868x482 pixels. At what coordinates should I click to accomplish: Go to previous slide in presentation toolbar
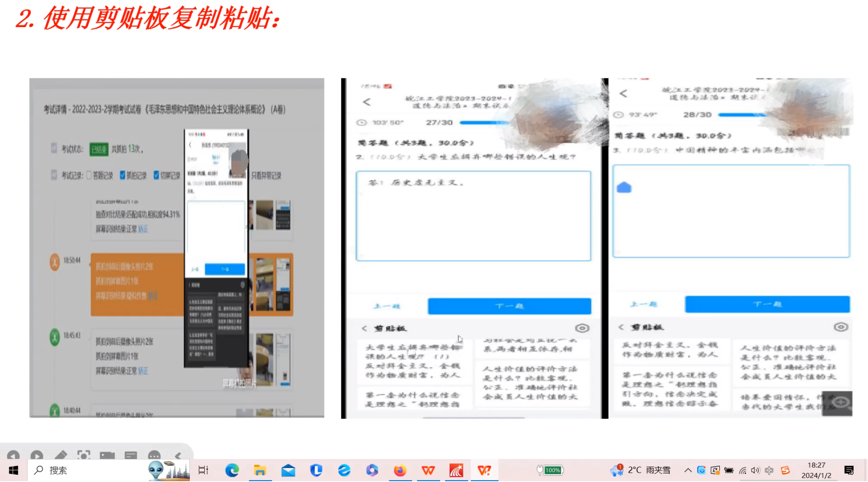tap(13, 455)
